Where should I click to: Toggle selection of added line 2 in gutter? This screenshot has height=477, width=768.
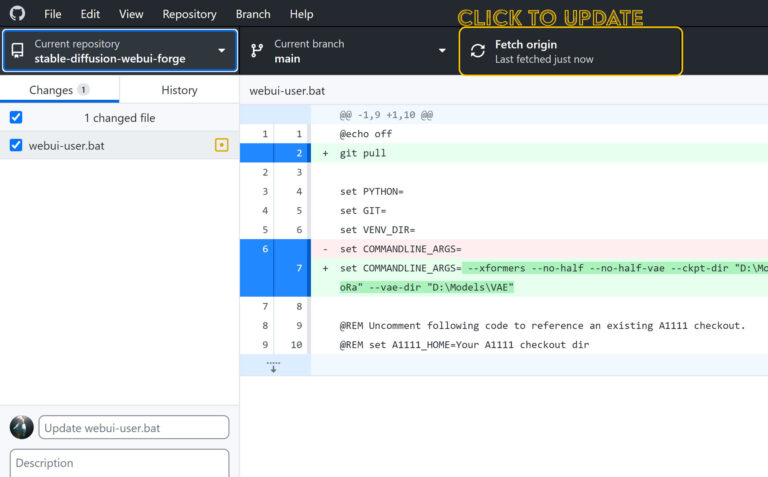coord(275,153)
